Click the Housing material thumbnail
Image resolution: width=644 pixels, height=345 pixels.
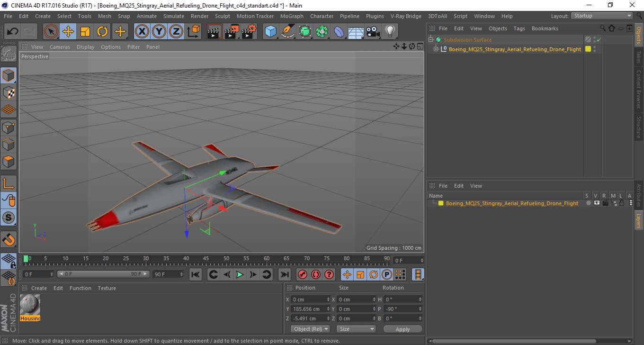[30, 305]
